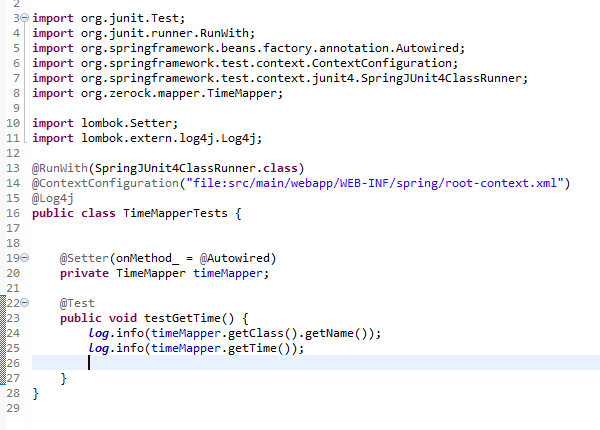Click the 'timeMapper' field name on line 20
Image resolution: width=600 pixels, height=430 pixels.
point(228,273)
